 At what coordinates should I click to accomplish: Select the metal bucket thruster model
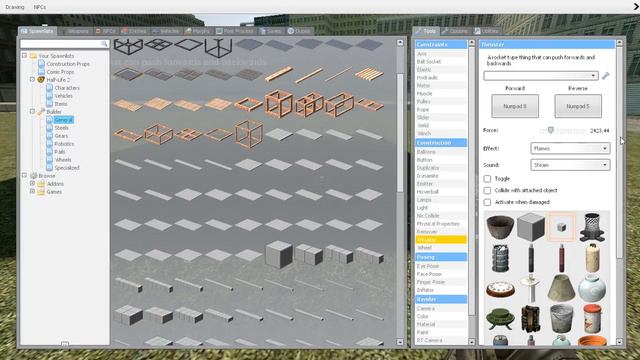562,318
